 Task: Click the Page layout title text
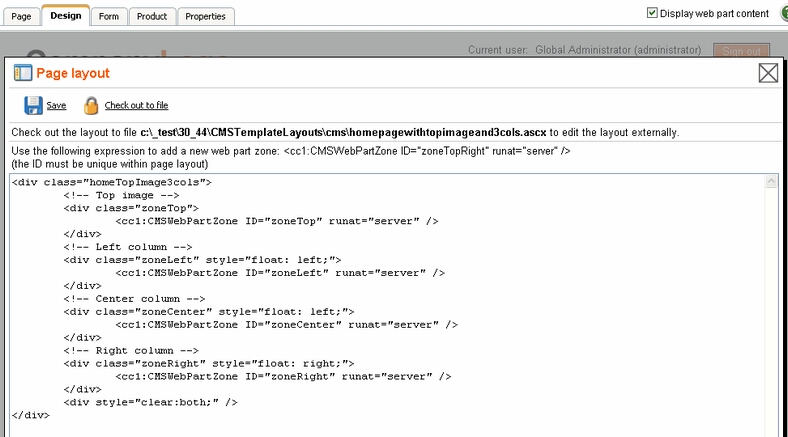tap(73, 74)
